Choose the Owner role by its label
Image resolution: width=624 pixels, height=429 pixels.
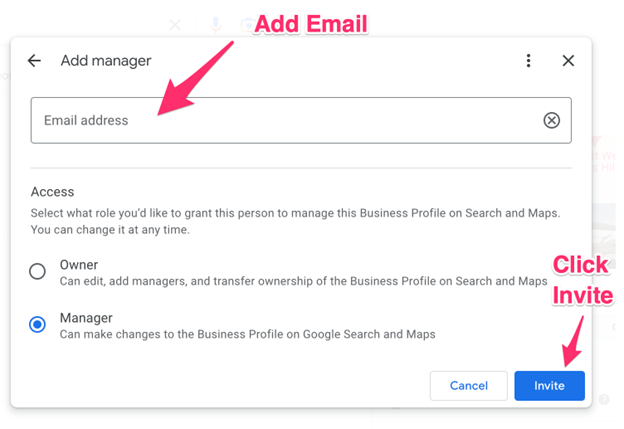(79, 265)
